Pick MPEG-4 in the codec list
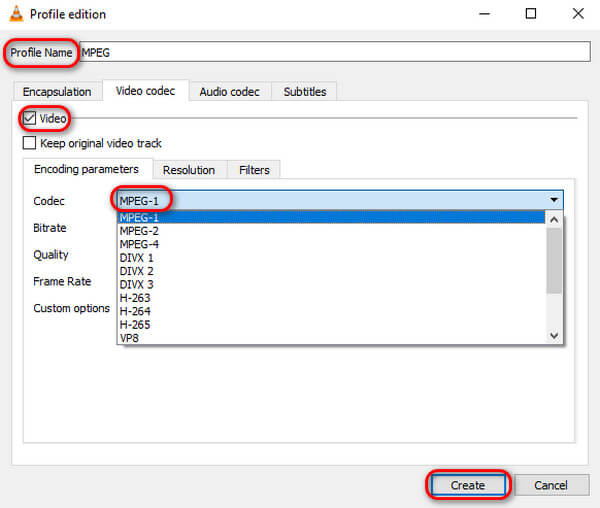Screen dimensions: 600x508 point(331,244)
